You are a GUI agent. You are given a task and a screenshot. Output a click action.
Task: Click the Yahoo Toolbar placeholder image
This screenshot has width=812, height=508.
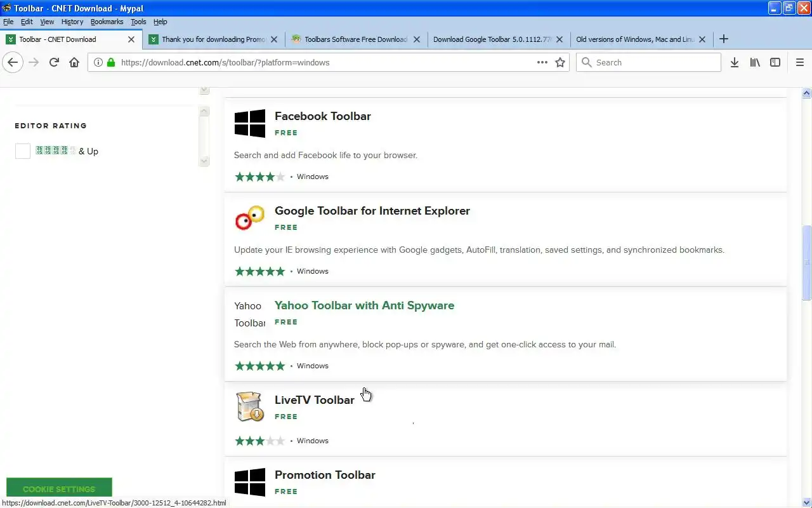[250, 314]
